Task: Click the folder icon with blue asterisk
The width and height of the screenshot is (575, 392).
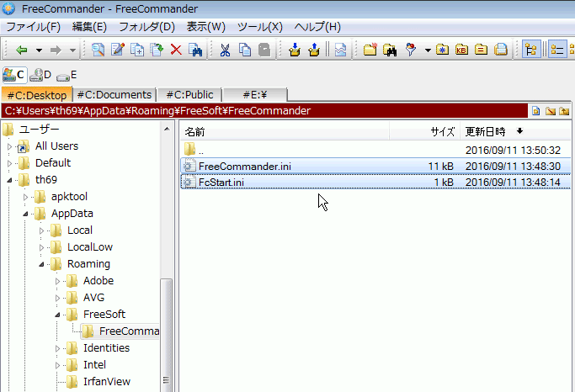Action: click(443, 50)
